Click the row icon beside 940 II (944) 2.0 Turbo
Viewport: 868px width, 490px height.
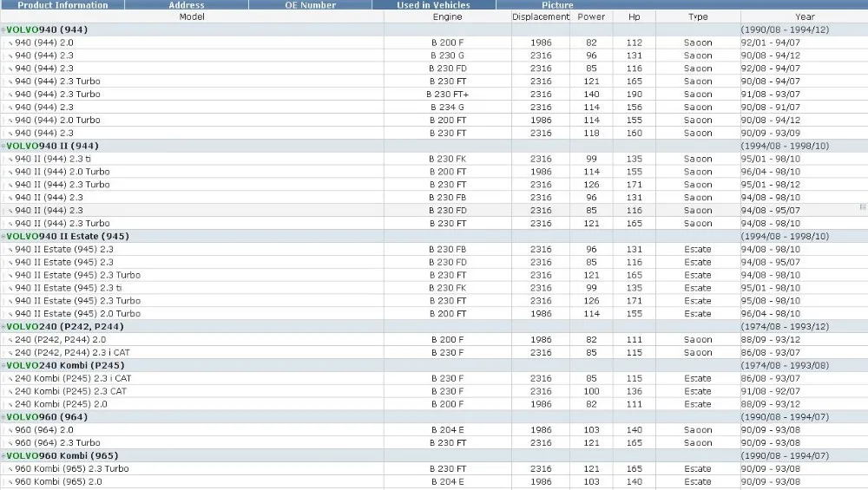pos(10,172)
